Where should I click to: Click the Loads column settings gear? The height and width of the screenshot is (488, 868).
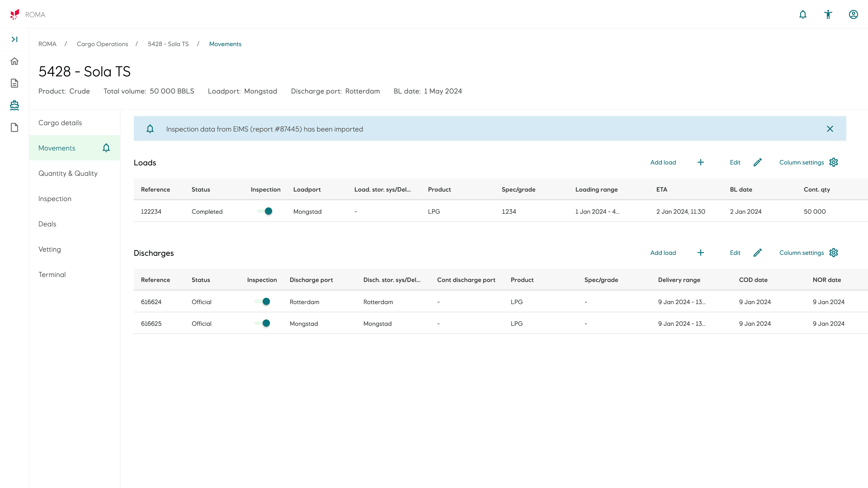click(834, 162)
